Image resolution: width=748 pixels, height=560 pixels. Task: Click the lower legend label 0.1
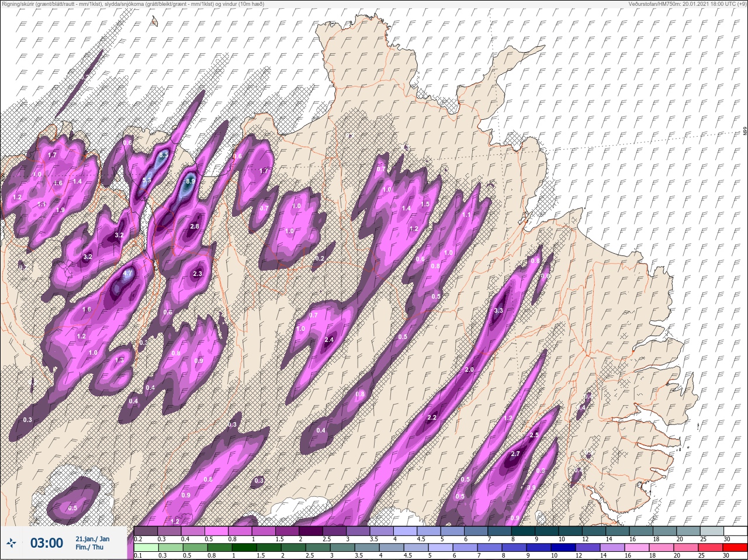(138, 556)
